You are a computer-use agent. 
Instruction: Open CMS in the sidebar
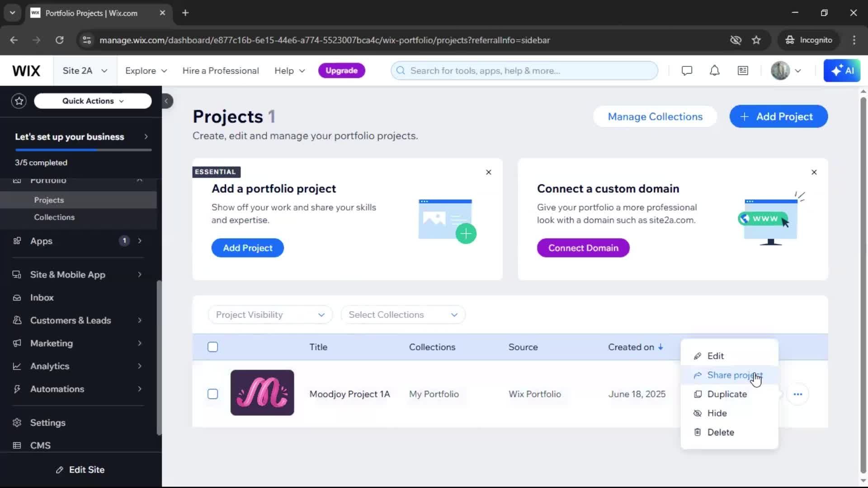78,445
